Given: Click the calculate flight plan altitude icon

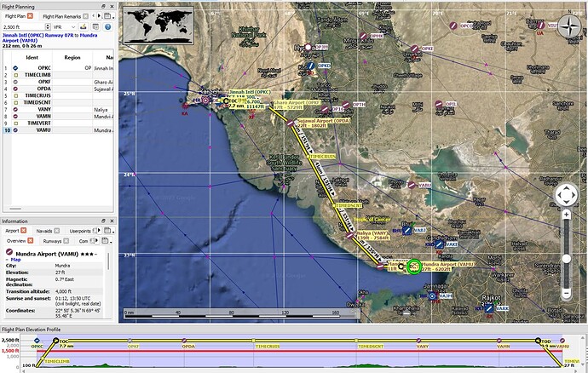Looking at the screenshot, I should coord(84,27).
